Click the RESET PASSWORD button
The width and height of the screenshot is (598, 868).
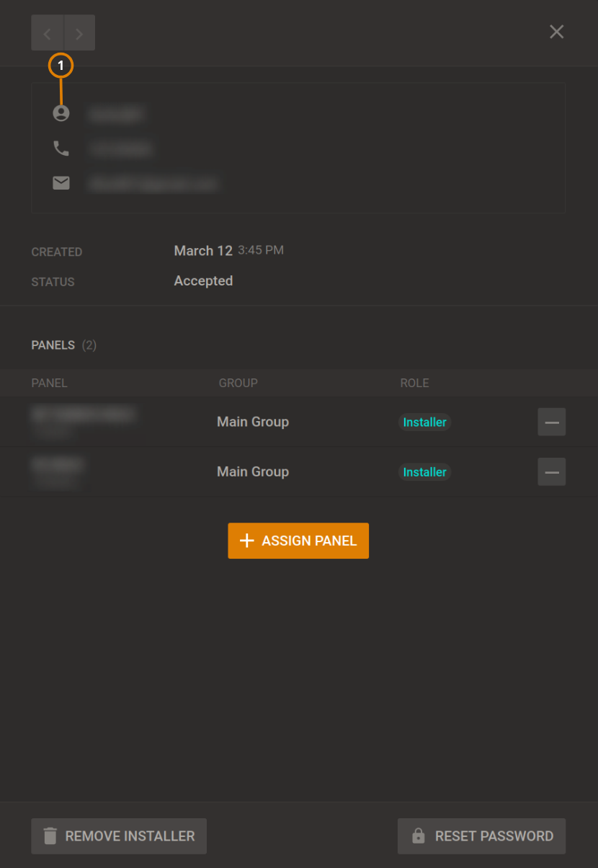(x=481, y=836)
